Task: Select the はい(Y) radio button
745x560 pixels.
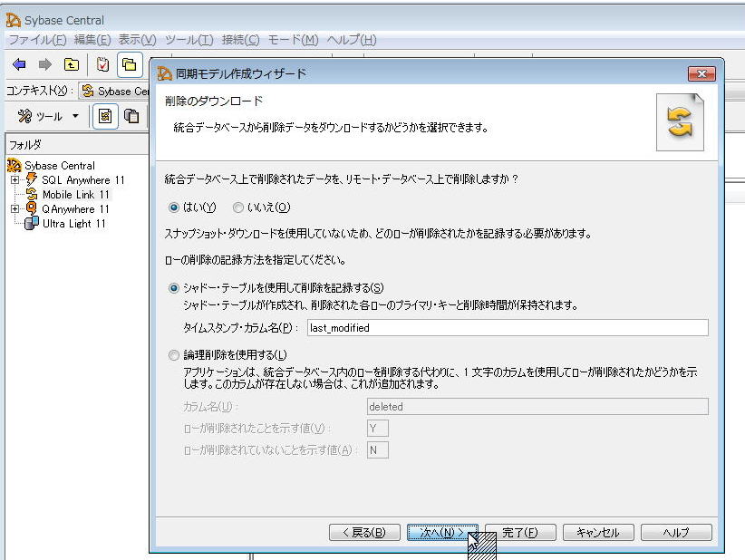Action: click(175, 208)
